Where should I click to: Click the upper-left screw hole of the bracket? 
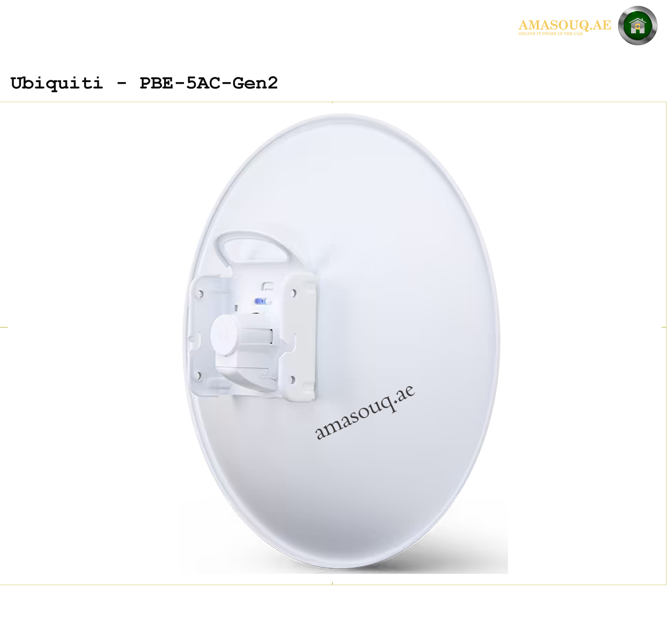pos(200,294)
